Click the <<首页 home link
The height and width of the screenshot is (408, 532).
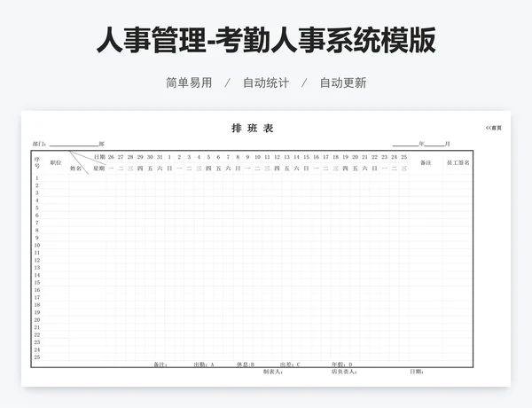click(x=494, y=128)
